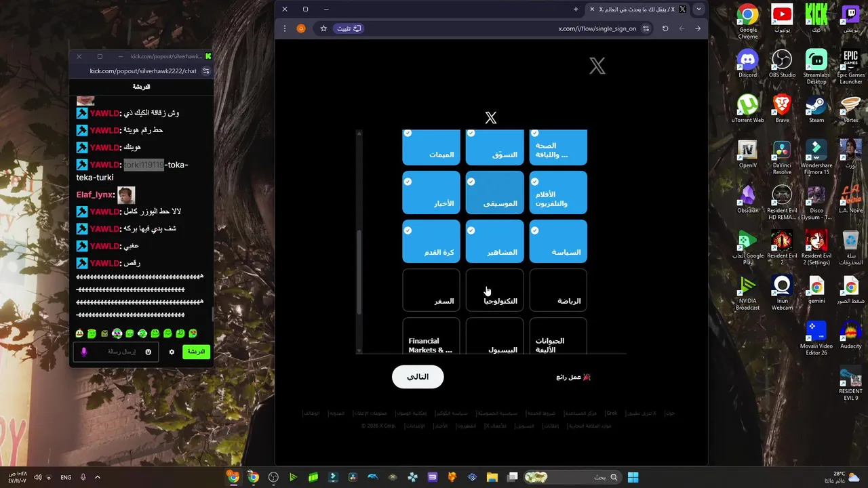
Task: Uncheck the التسوّق interest card
Action: pyautogui.click(x=494, y=146)
